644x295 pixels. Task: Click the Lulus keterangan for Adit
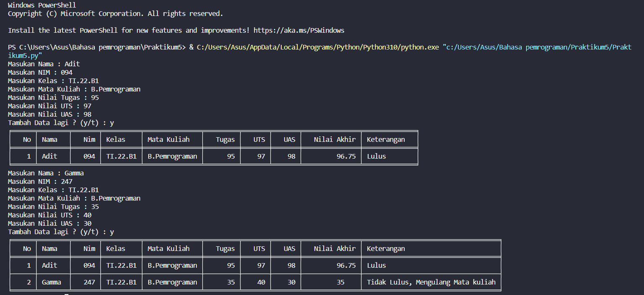click(376, 156)
